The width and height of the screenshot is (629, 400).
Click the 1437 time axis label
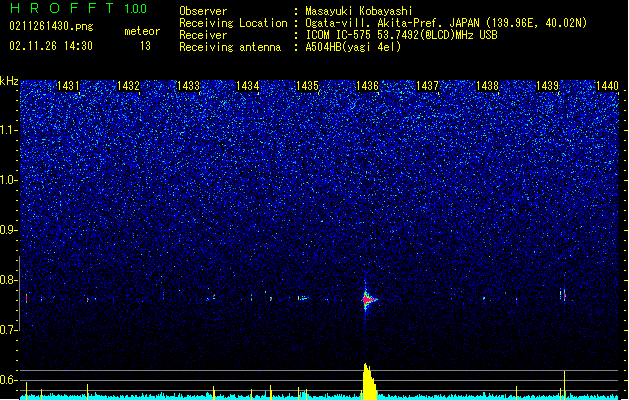click(428, 86)
